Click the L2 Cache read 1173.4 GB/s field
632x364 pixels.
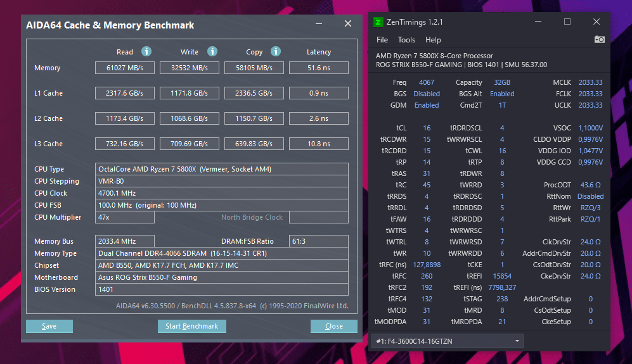coord(124,118)
